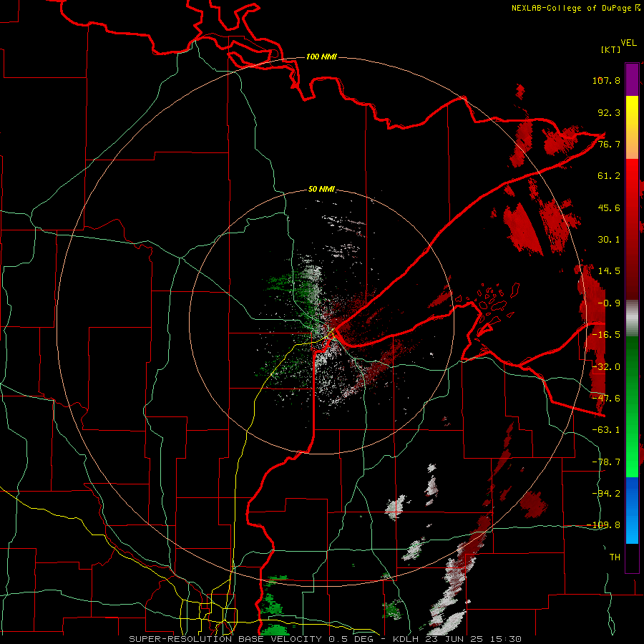This screenshot has height=644, width=644.
Task: Click the 107.8 velocity scale value
Action: (x=606, y=80)
